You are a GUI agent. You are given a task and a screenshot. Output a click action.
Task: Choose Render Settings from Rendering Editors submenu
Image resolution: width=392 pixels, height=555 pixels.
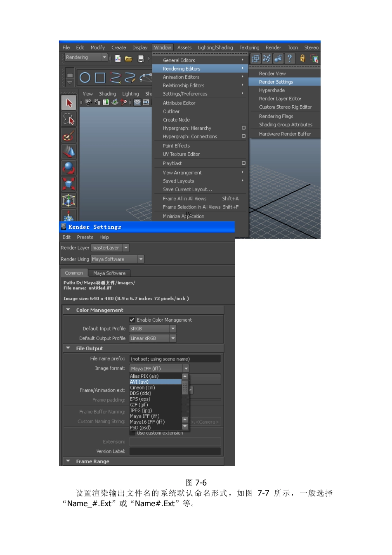click(285, 82)
